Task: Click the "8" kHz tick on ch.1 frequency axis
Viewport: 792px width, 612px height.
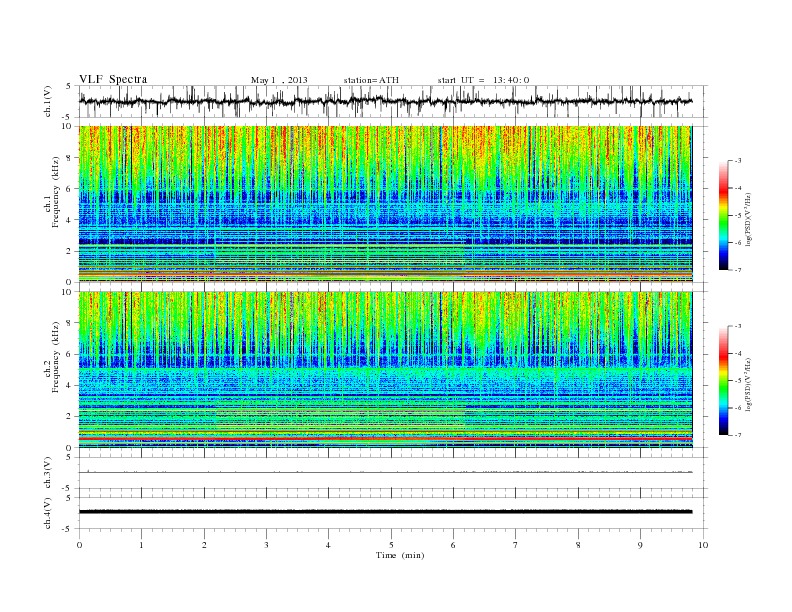Action: [x=70, y=158]
